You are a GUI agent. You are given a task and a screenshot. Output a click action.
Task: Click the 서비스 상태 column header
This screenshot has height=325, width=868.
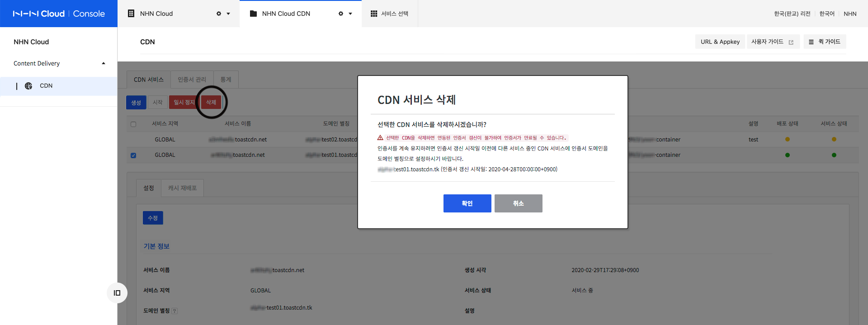click(x=834, y=124)
